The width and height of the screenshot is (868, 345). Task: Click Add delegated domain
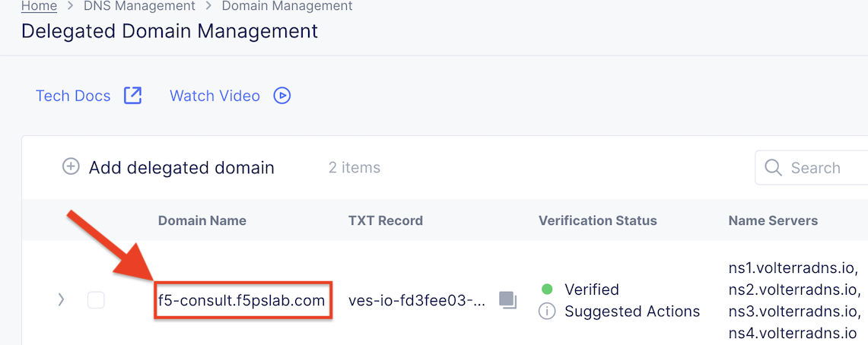(181, 167)
